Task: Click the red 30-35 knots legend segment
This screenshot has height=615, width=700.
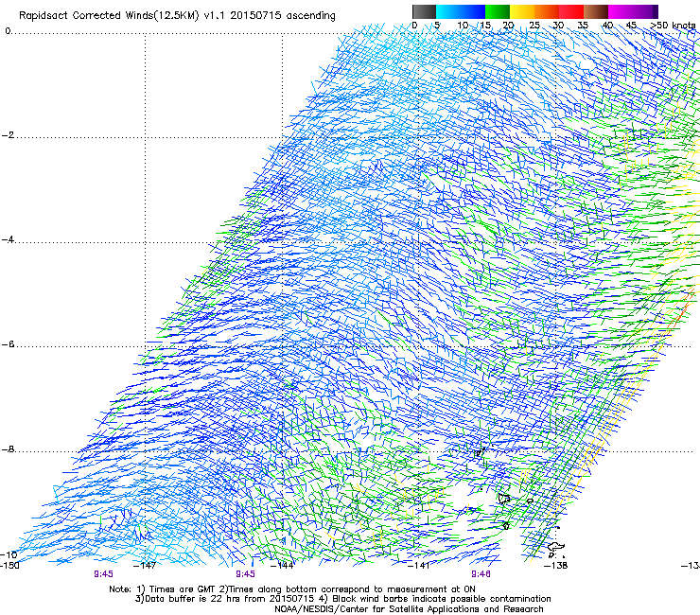Action: pos(571,11)
